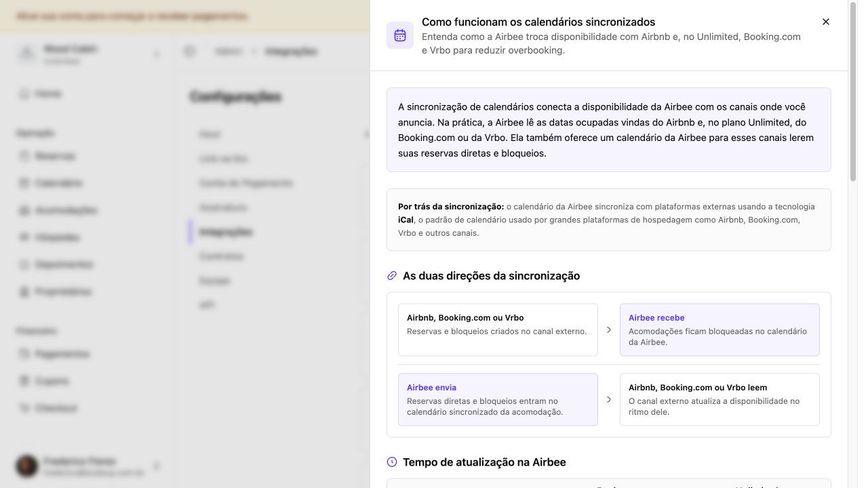
Task: Click the 'Tempo de atualização na Airbee' heading
Action: click(x=484, y=462)
